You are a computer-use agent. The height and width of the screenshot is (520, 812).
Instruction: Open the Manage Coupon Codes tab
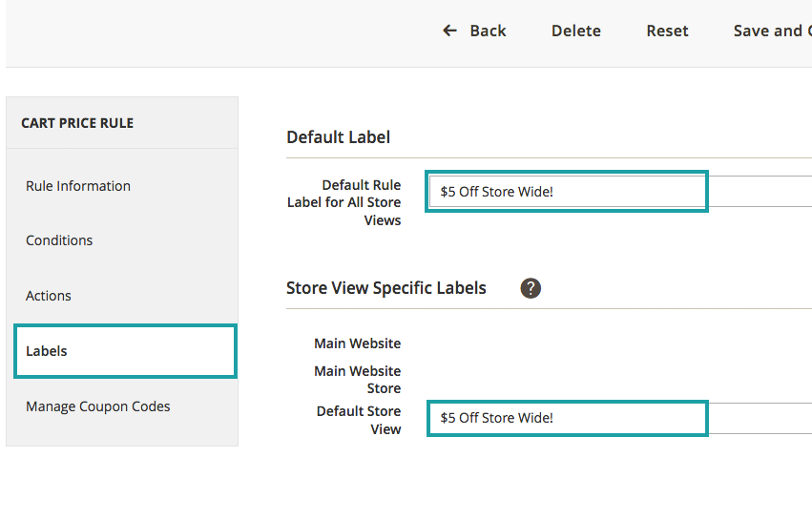coord(98,406)
